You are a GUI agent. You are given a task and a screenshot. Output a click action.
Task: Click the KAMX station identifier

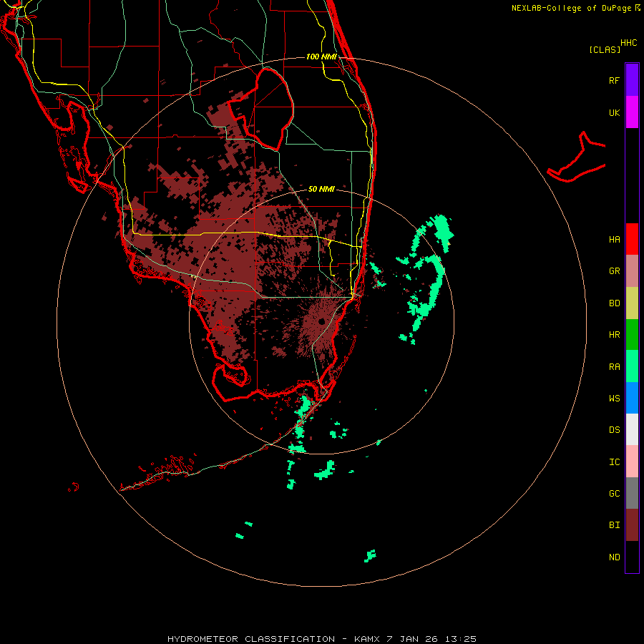pyautogui.click(x=367, y=639)
